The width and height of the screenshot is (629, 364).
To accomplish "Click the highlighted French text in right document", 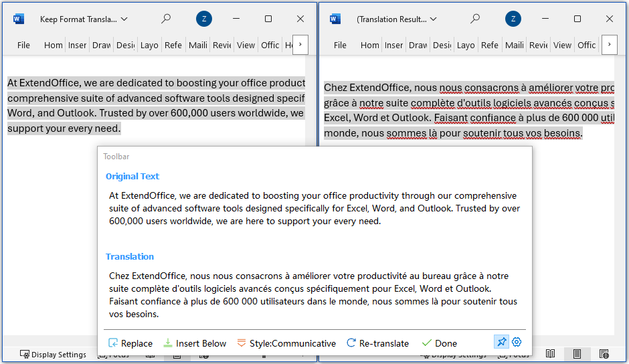I will click(469, 110).
